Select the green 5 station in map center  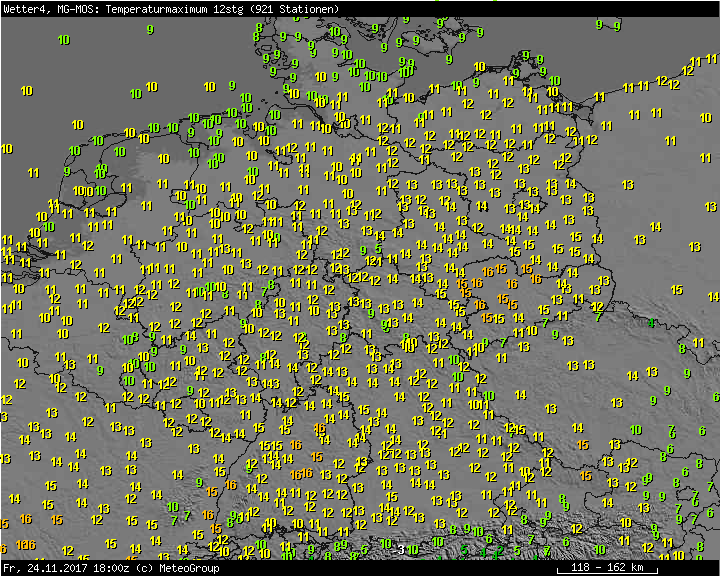click(378, 249)
